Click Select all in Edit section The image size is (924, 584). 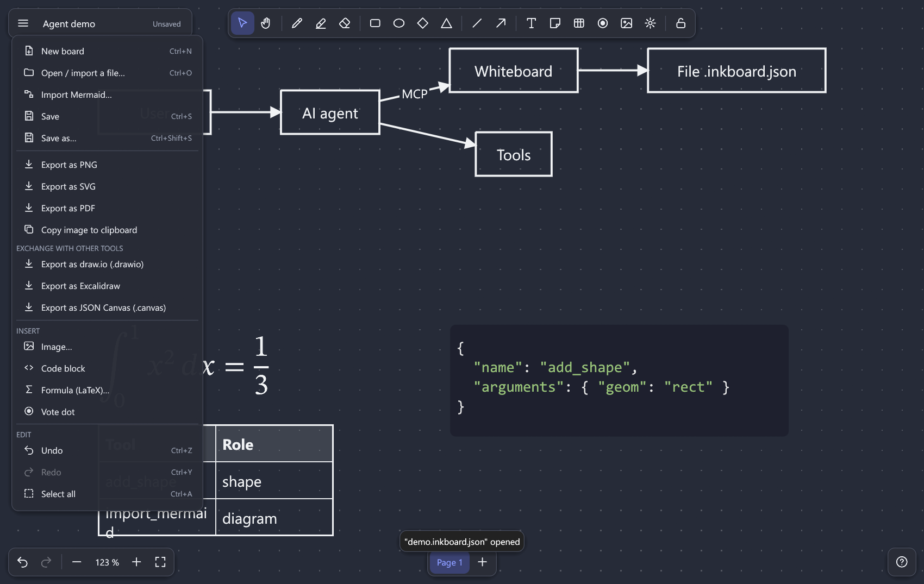pos(108,494)
